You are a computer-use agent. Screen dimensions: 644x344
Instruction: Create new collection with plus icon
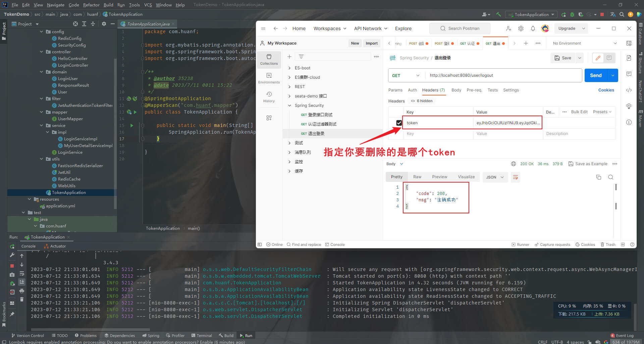tap(289, 57)
